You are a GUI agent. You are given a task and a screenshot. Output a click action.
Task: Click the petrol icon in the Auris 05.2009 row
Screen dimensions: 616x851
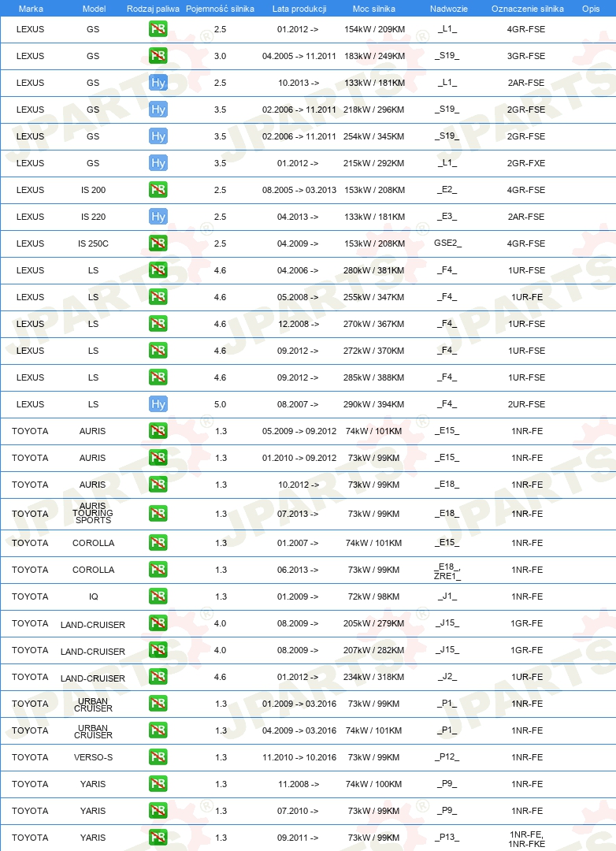pyautogui.click(x=158, y=431)
